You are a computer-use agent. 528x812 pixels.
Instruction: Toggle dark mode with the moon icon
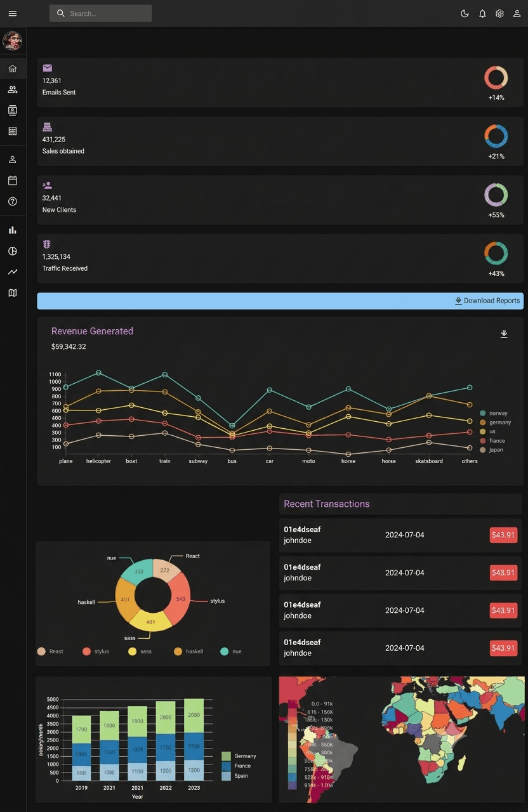(x=465, y=13)
